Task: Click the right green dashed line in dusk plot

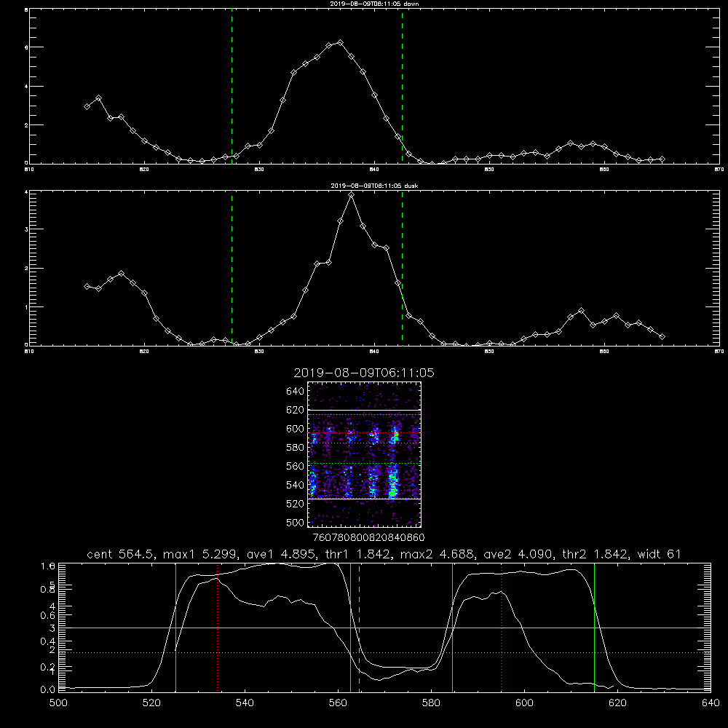Action: [402, 268]
